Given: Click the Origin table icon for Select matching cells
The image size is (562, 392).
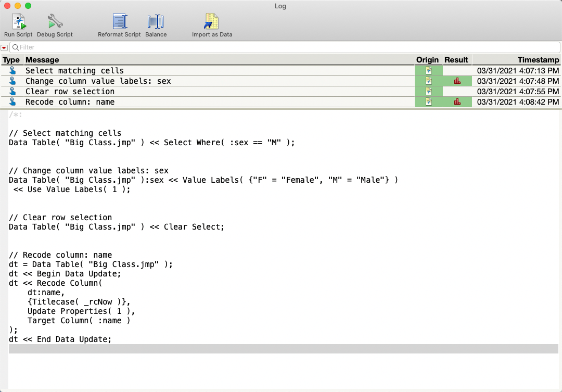Looking at the screenshot, I should [428, 70].
